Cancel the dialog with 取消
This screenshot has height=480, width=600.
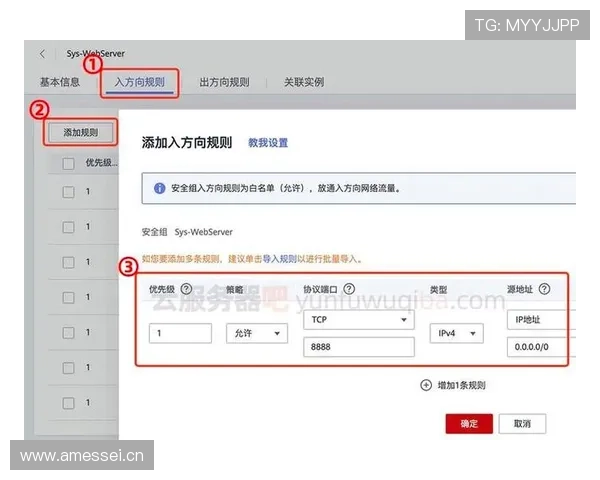[522, 424]
